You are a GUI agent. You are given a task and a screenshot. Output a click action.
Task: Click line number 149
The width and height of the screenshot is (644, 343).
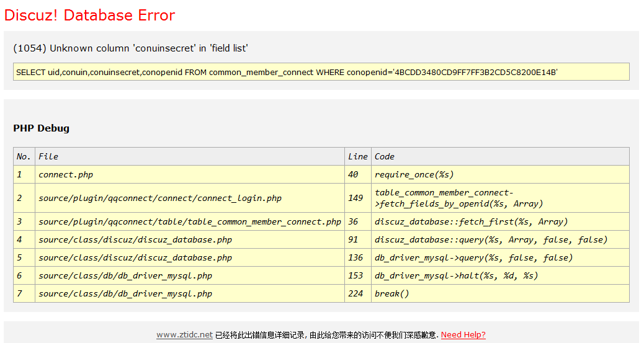pos(358,198)
